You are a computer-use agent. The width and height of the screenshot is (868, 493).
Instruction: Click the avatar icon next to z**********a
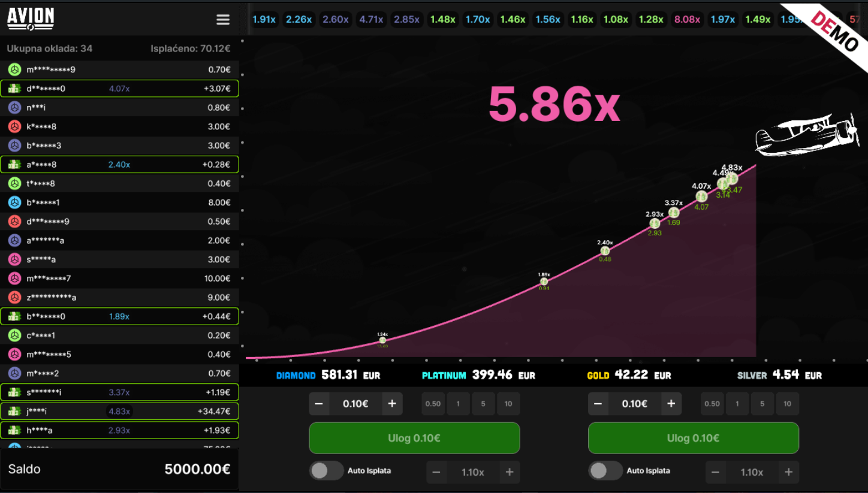pyautogui.click(x=15, y=297)
